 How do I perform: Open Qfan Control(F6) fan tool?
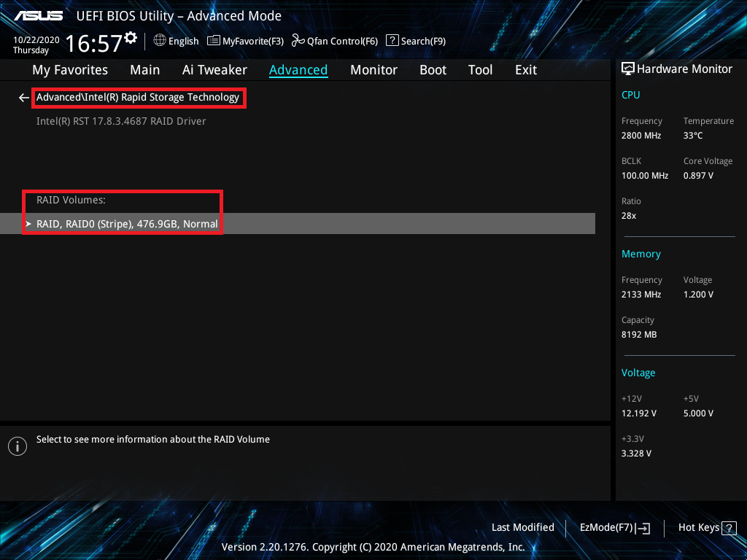[x=335, y=41]
